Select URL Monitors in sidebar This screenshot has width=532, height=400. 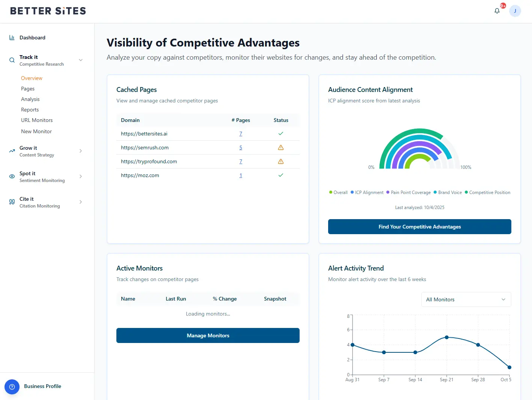coord(37,120)
